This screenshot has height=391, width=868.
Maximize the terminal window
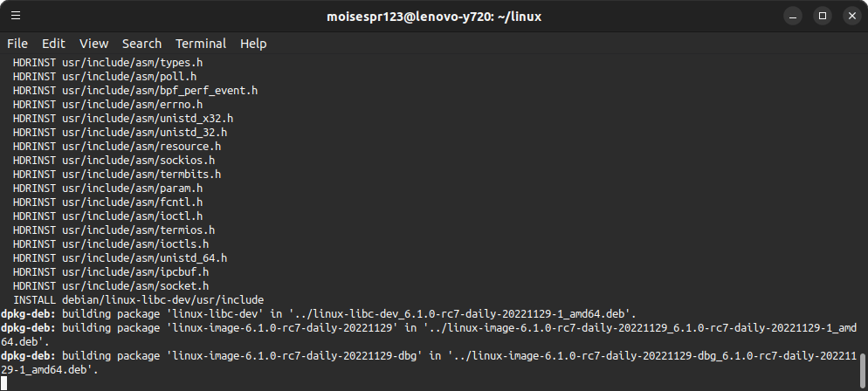pyautogui.click(x=823, y=16)
